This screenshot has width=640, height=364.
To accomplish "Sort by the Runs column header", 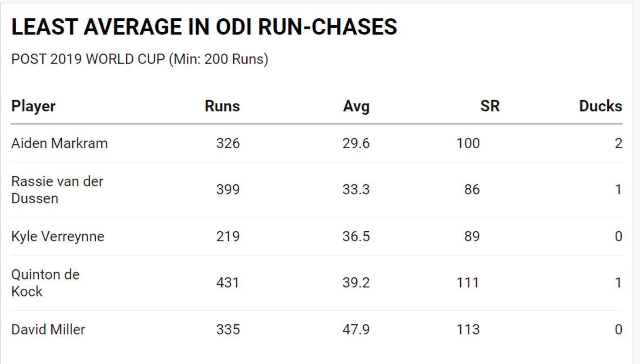I will tap(222, 106).
